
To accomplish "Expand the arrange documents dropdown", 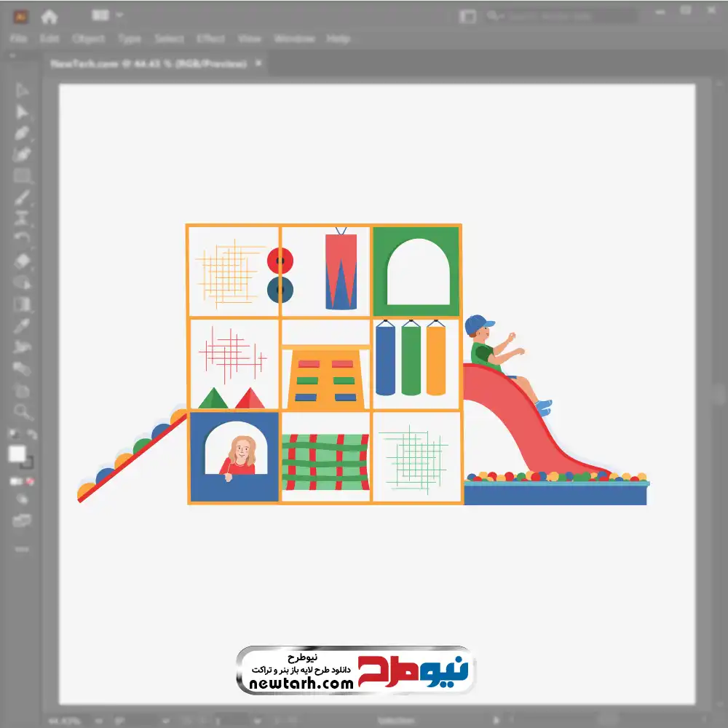I will coord(119,15).
